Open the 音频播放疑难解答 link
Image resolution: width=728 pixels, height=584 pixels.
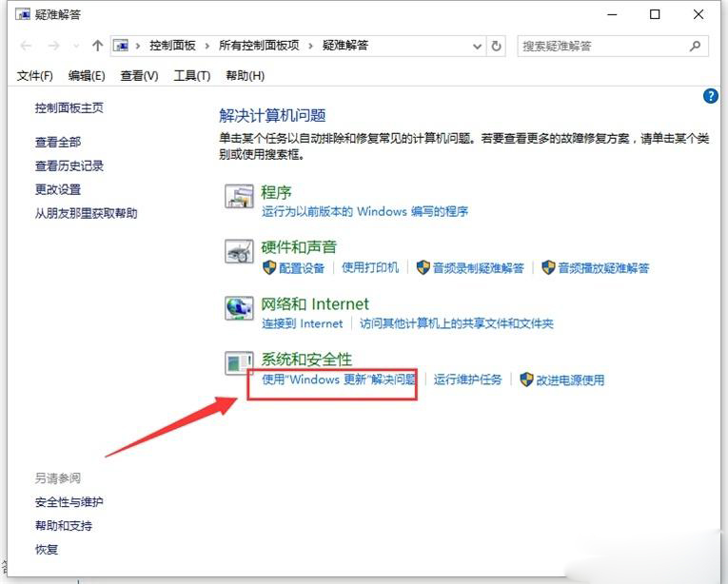pyautogui.click(x=603, y=268)
